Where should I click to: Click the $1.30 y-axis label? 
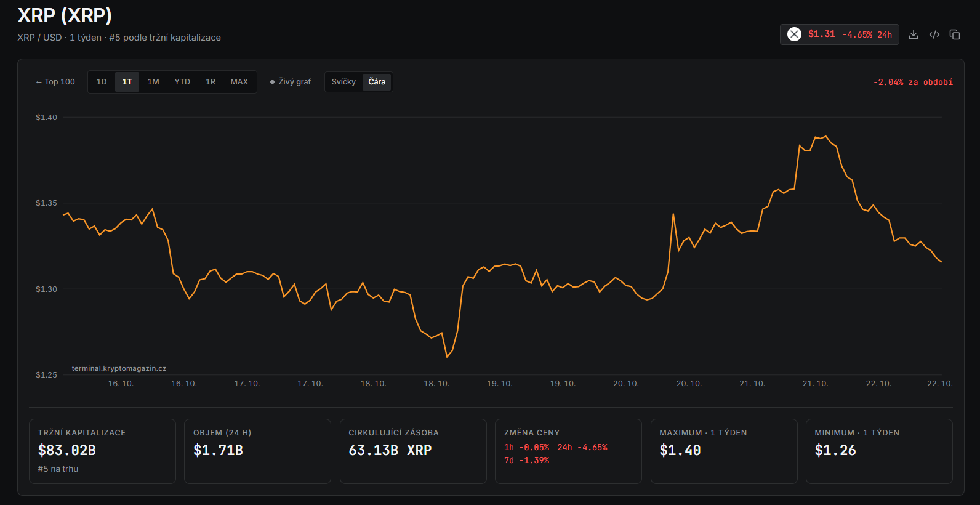[46, 289]
